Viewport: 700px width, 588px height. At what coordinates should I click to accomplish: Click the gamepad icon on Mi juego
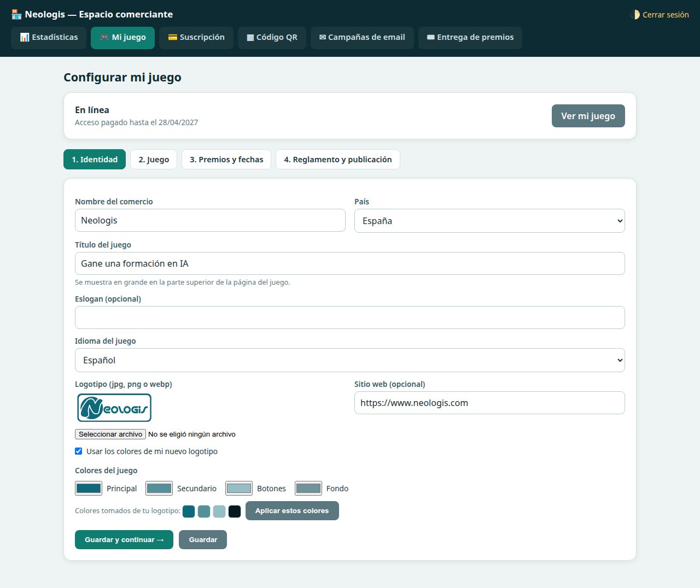click(x=104, y=37)
